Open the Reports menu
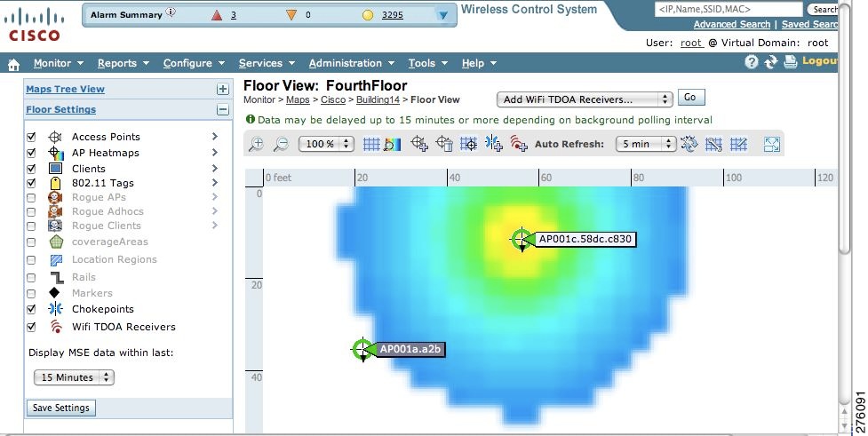The image size is (868, 436). click(x=123, y=63)
